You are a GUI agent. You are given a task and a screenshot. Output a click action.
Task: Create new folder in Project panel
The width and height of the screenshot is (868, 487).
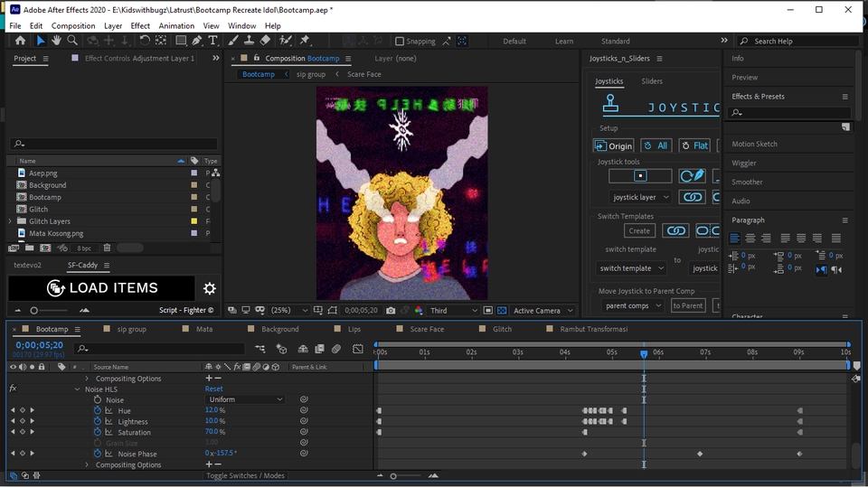(29, 248)
